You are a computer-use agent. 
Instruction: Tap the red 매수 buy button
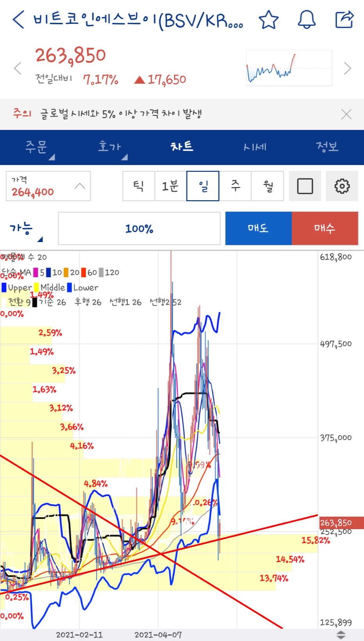(325, 228)
